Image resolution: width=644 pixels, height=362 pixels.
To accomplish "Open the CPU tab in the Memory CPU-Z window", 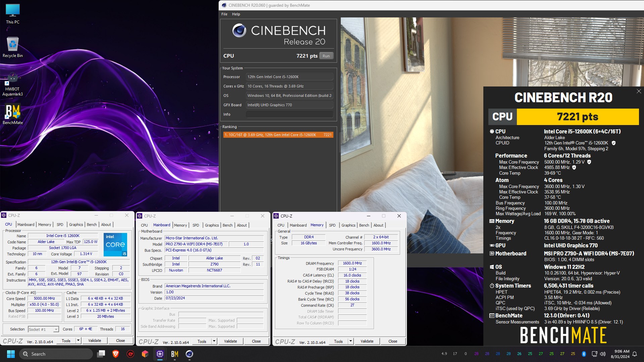I will click(x=281, y=225).
